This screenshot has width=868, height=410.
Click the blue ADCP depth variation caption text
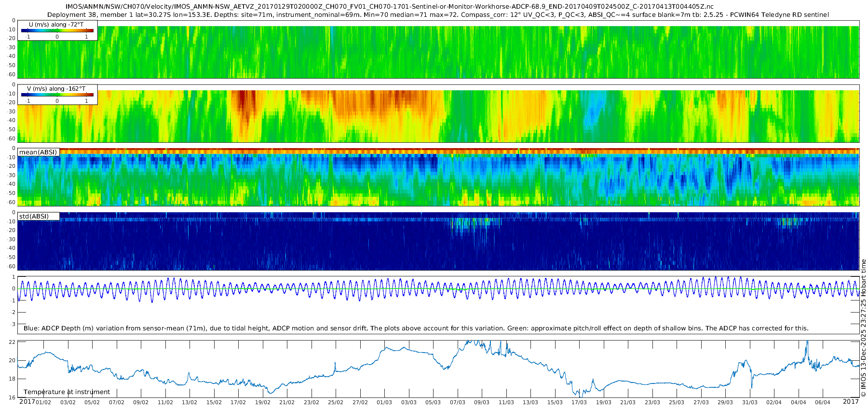pyautogui.click(x=416, y=328)
